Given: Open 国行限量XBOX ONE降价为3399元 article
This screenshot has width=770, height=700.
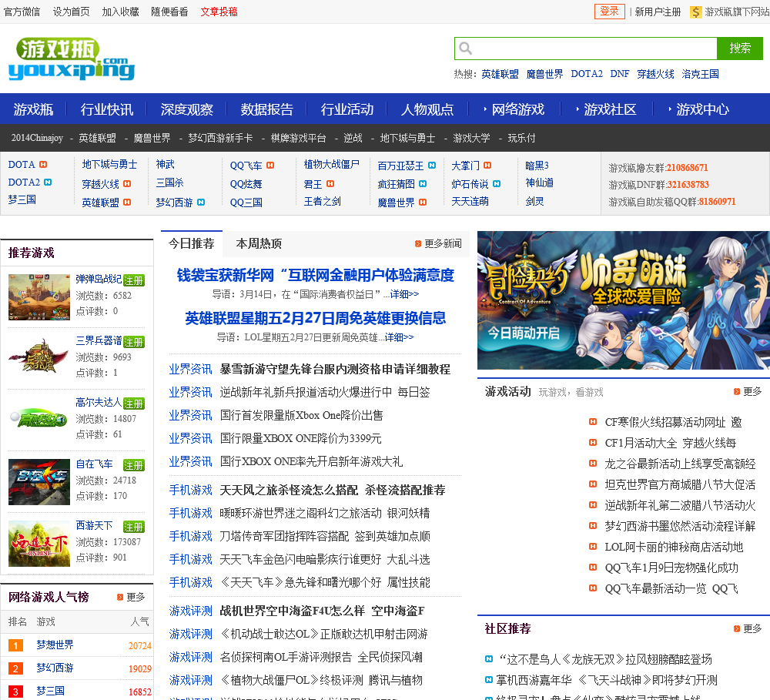Looking at the screenshot, I should (300, 438).
